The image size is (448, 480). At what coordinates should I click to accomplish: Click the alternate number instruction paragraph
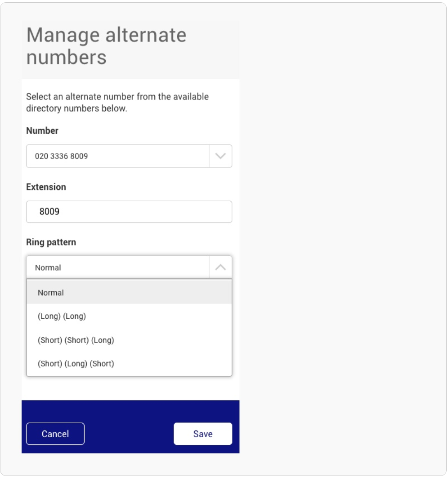[117, 103]
